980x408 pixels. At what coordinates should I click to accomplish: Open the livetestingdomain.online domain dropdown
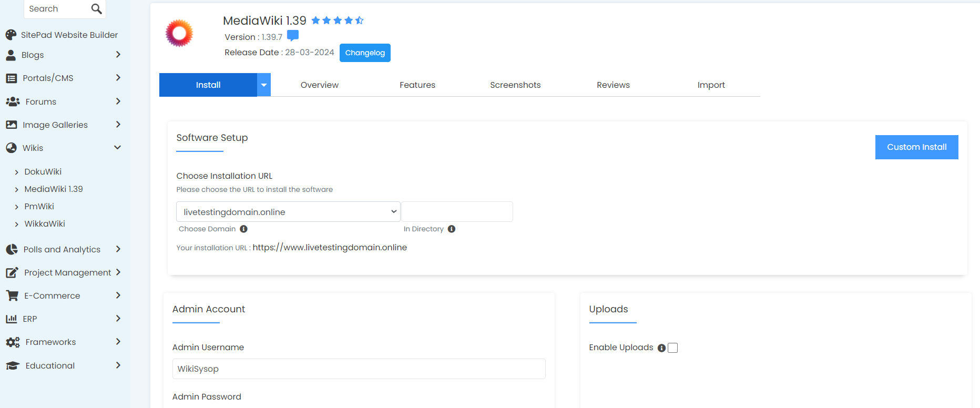click(288, 212)
